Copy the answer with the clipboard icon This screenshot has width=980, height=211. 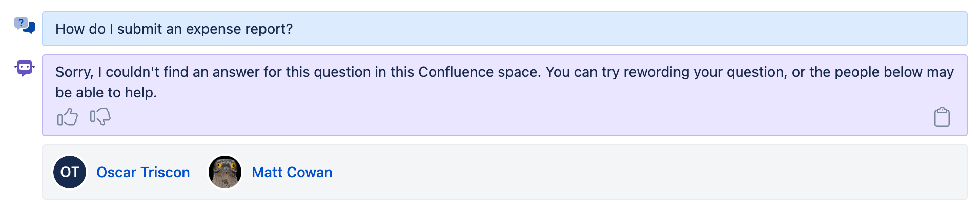pos(942,117)
